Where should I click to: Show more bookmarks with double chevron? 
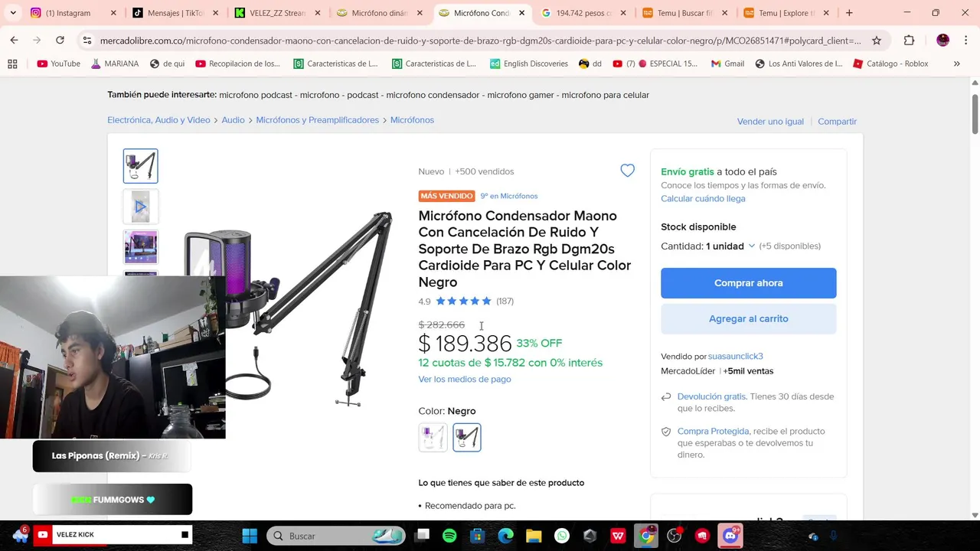(956, 64)
